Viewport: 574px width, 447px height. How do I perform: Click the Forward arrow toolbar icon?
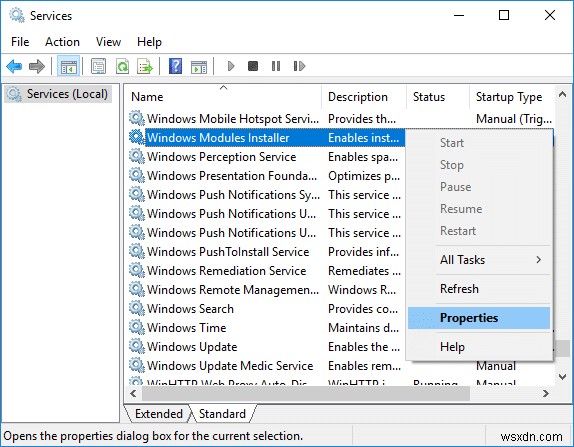tap(37, 67)
